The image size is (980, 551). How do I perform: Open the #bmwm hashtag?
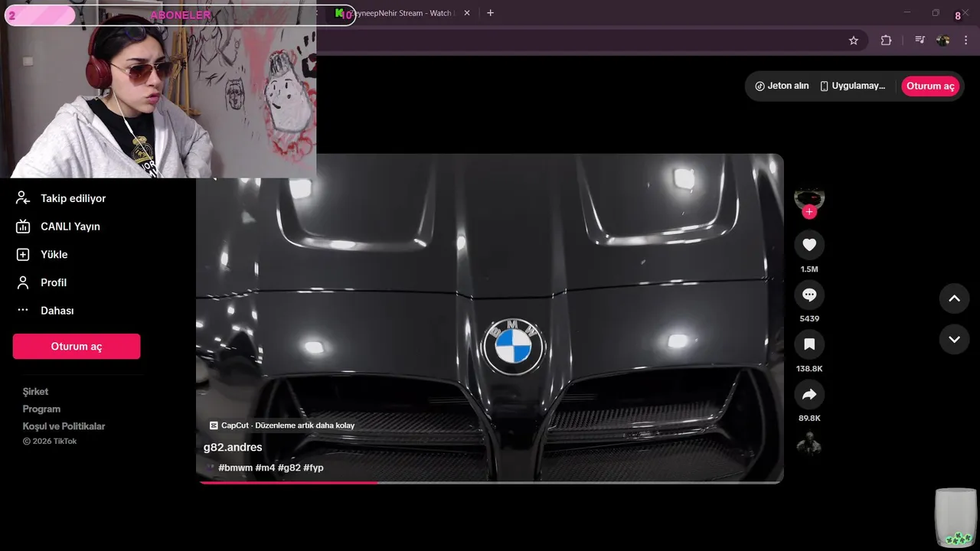pos(235,468)
